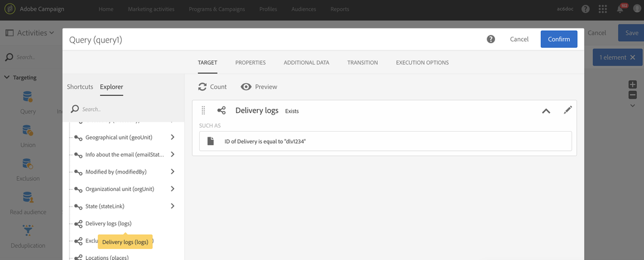Select the Deduplication funnel icon
The image size is (644, 260).
pyautogui.click(x=28, y=230)
